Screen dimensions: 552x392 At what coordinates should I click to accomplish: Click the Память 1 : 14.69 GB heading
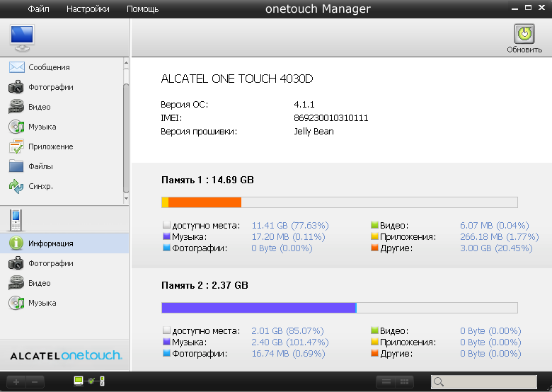207,180
